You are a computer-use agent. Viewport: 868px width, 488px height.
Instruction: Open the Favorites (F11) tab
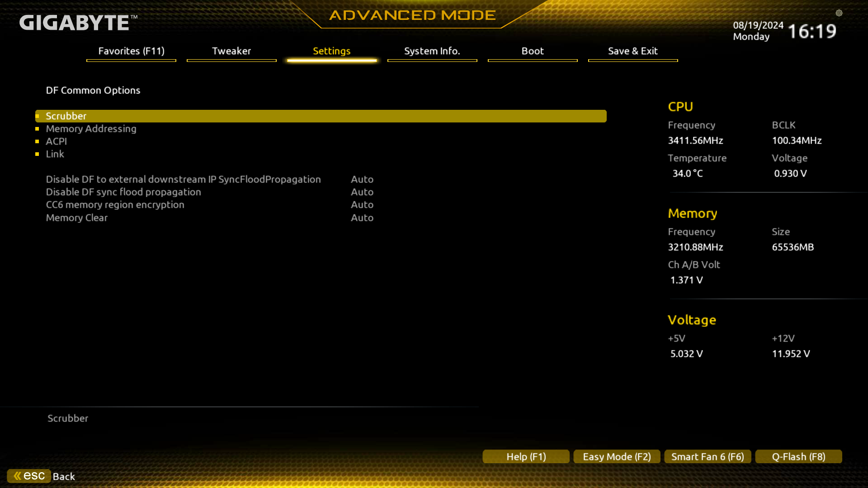131,51
